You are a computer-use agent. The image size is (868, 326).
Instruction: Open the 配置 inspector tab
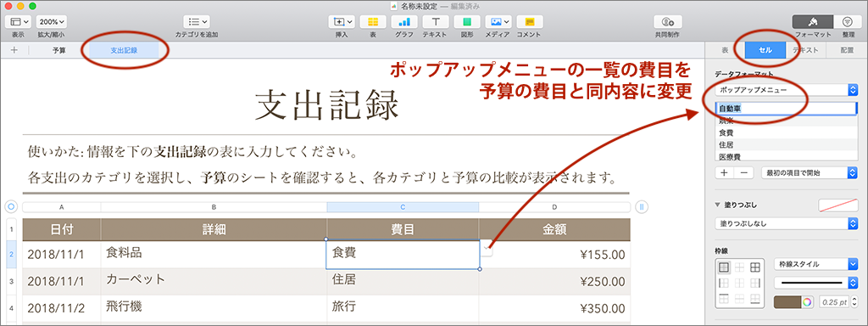point(847,50)
